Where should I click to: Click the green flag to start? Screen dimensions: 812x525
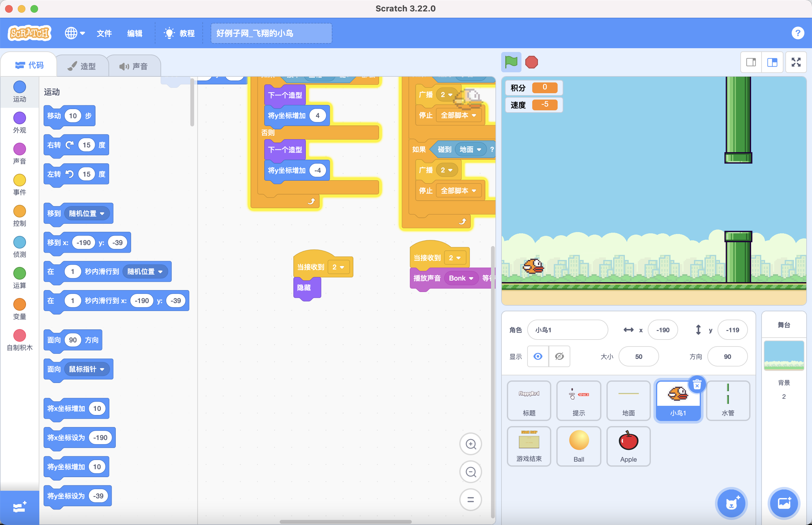point(511,62)
